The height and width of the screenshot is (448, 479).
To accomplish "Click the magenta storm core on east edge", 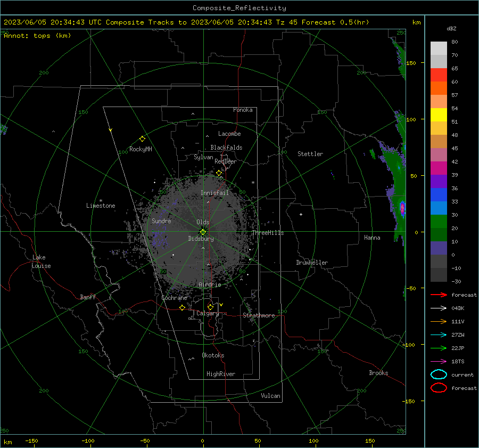I will click(x=402, y=208).
